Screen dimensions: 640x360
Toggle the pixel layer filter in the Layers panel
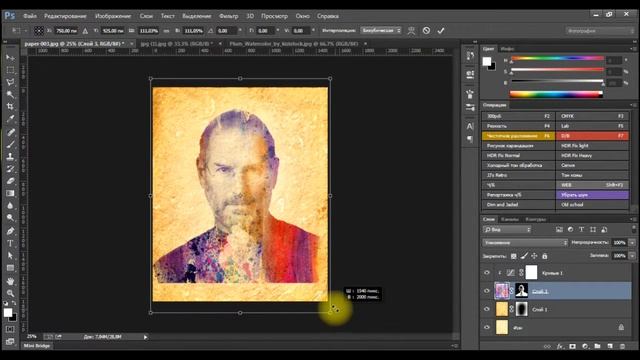[x=559, y=230]
